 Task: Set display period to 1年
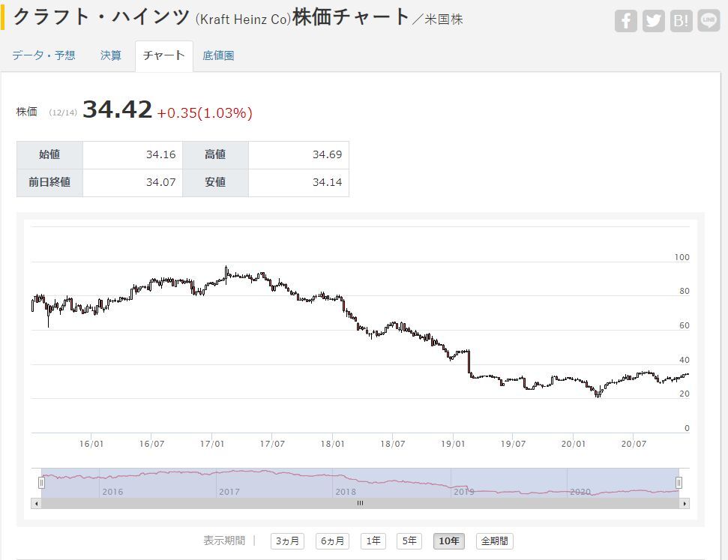point(373,541)
